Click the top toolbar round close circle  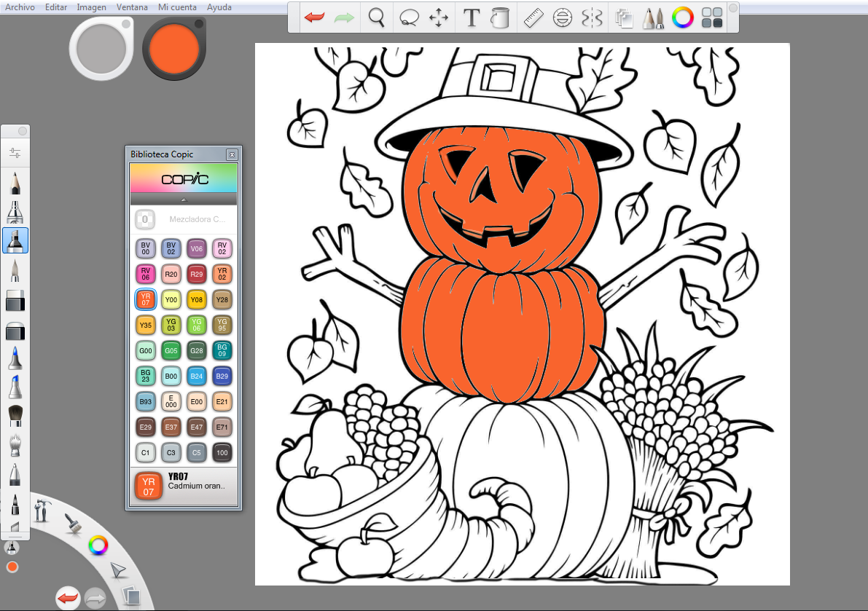pos(733,8)
